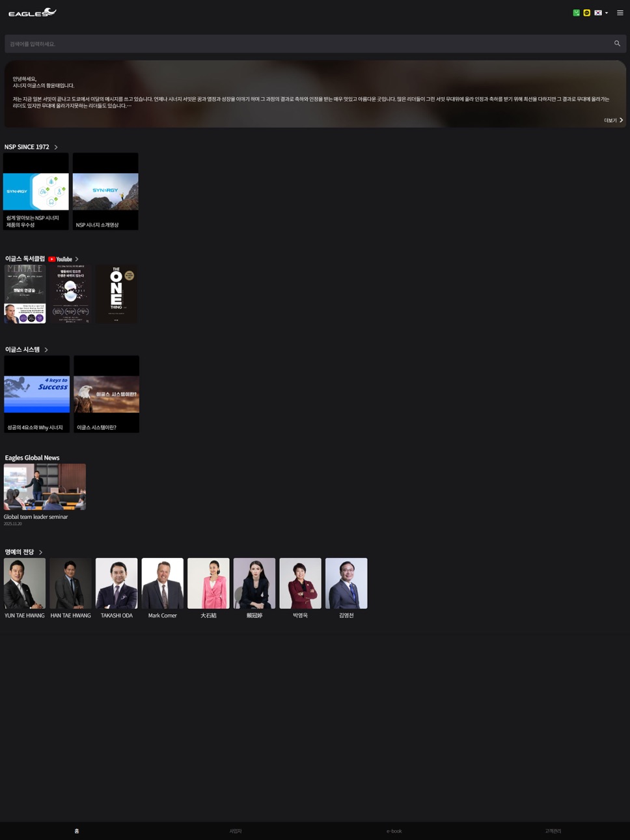630x840 pixels.
Task: Expand the language dropdown arrow
Action: click(x=607, y=12)
